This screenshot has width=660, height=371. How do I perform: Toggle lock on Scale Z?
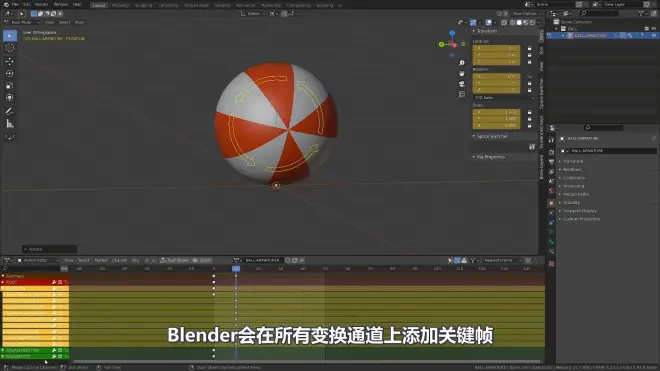click(530, 126)
